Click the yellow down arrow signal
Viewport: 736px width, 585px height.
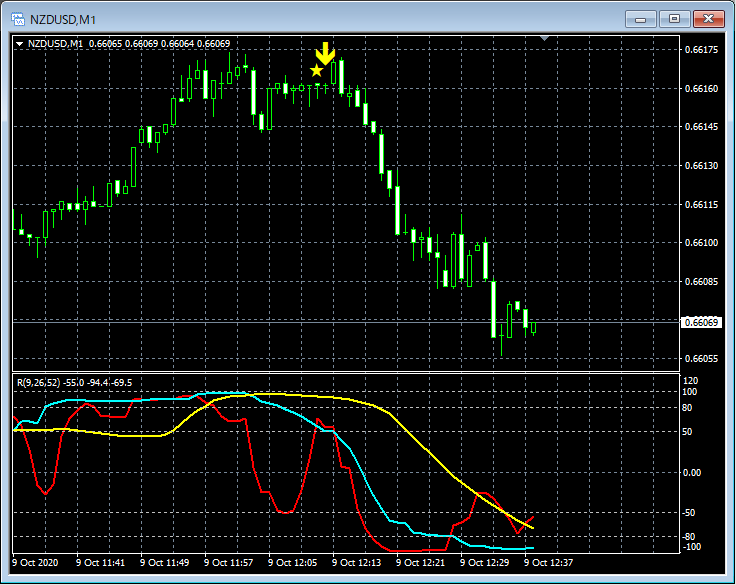pyautogui.click(x=325, y=53)
